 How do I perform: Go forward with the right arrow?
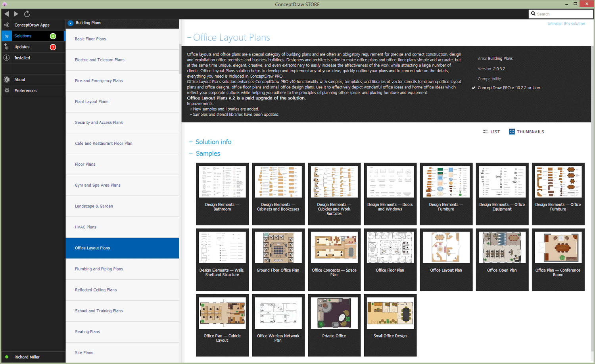(16, 14)
